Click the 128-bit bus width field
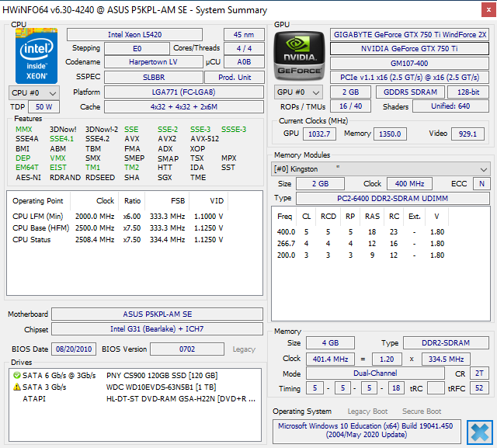497x448 pixels. (468, 92)
